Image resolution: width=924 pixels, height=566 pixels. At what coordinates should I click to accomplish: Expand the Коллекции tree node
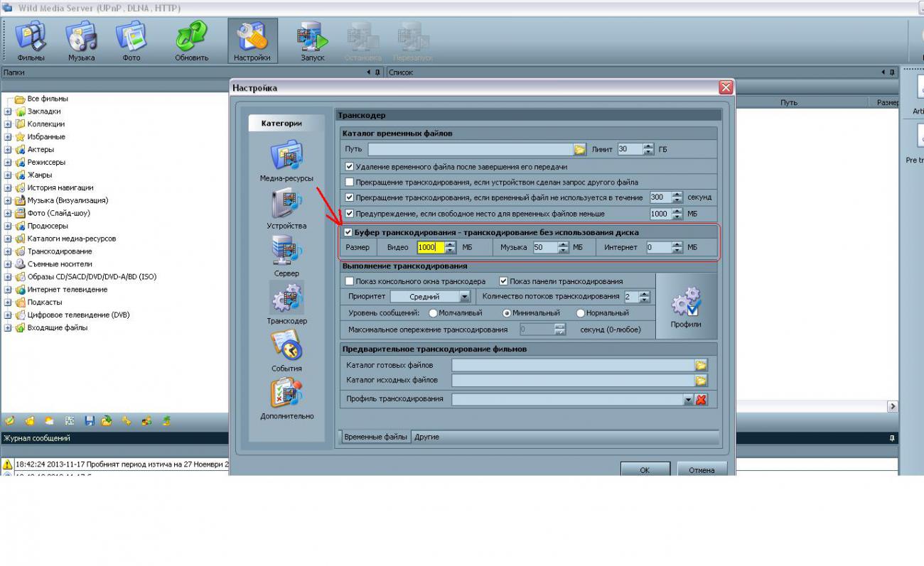click(x=8, y=124)
